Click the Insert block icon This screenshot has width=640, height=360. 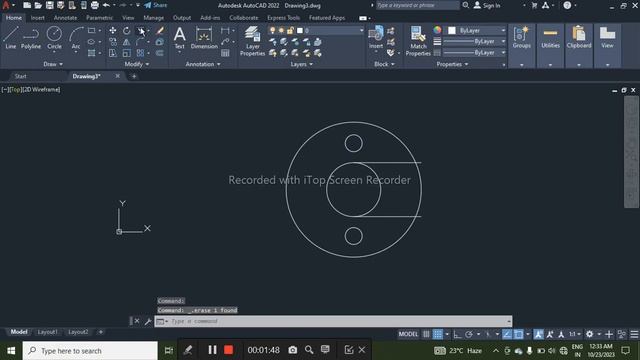pos(376,37)
